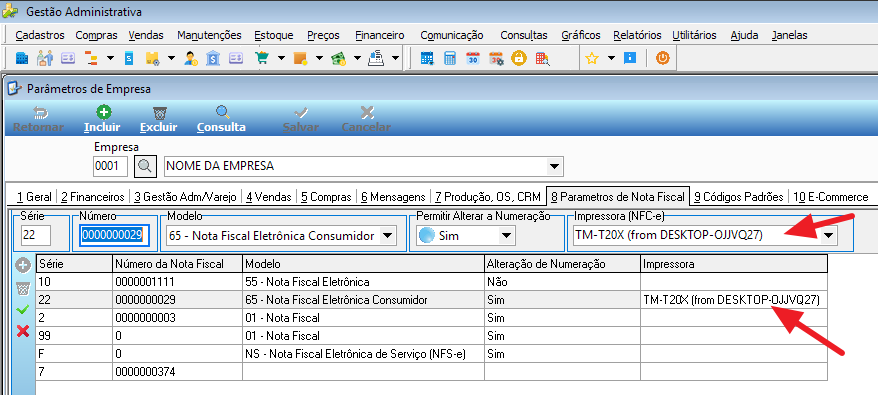
Task: Switch to the 1 Geral tab
Action: [x=34, y=197]
